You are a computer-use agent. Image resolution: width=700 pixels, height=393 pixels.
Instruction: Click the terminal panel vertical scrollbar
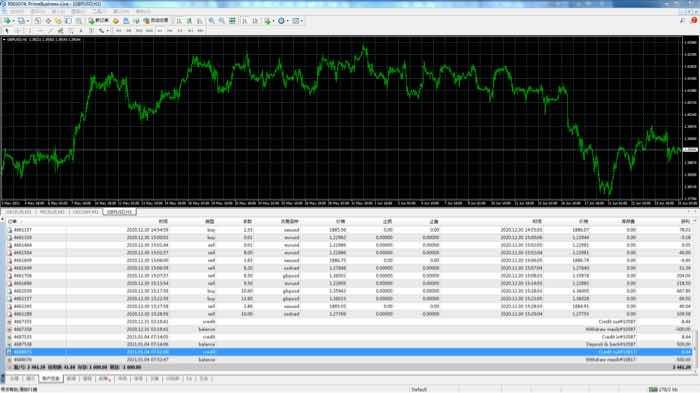696,295
